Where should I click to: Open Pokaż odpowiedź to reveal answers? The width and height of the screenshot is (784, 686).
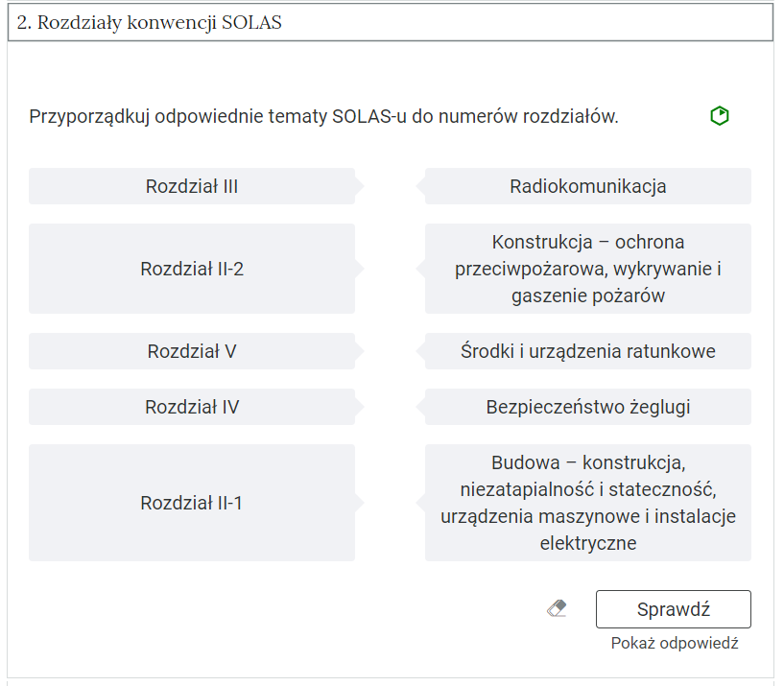[x=675, y=643]
